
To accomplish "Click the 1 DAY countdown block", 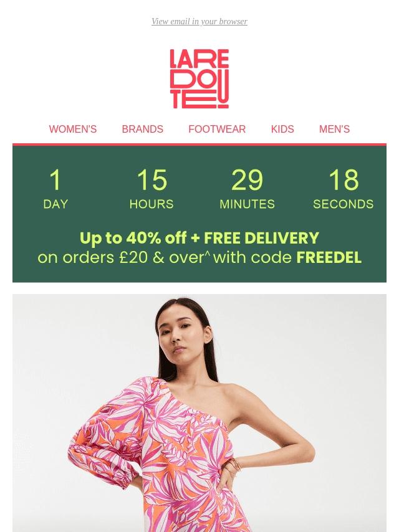I will pos(55,189).
